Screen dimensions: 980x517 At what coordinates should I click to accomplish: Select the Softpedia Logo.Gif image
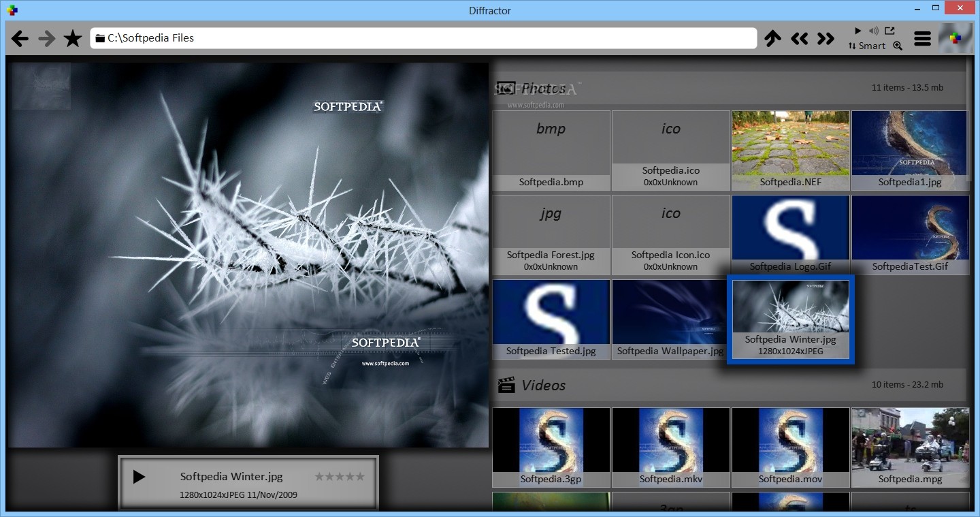(791, 235)
